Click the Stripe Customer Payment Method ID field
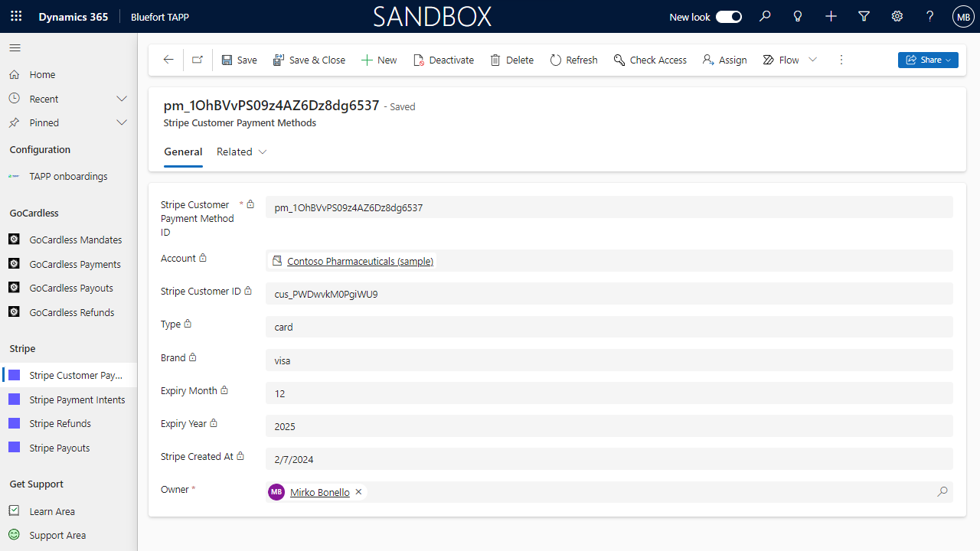The width and height of the screenshot is (980, 551). pyautogui.click(x=609, y=207)
